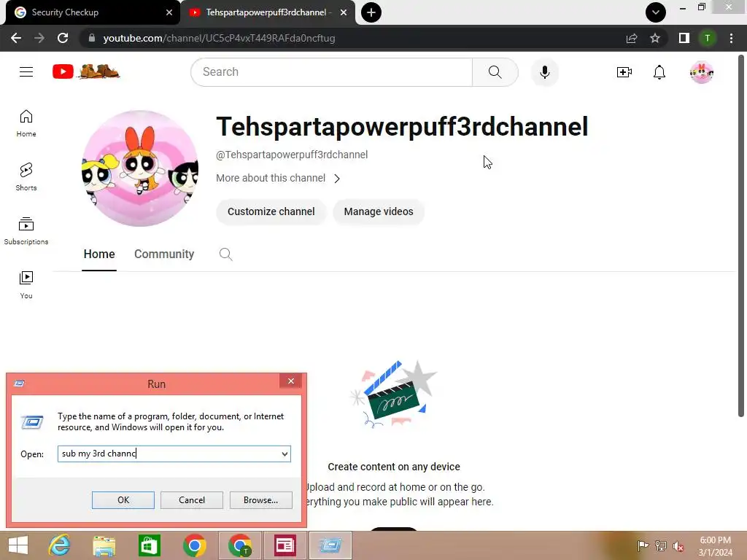Click the network tray icon
This screenshot has height=560, width=747.
tap(661, 546)
